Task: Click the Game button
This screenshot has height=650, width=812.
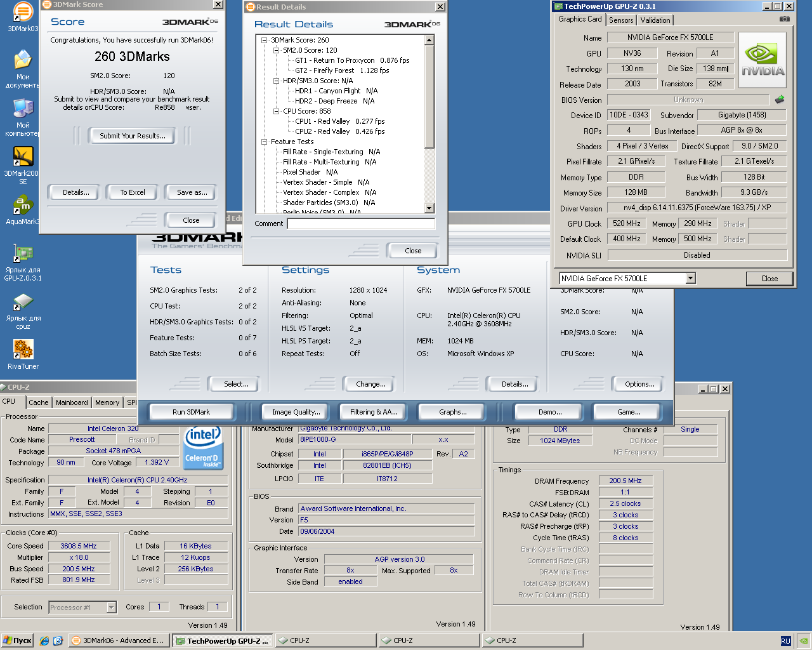Action: [629, 412]
